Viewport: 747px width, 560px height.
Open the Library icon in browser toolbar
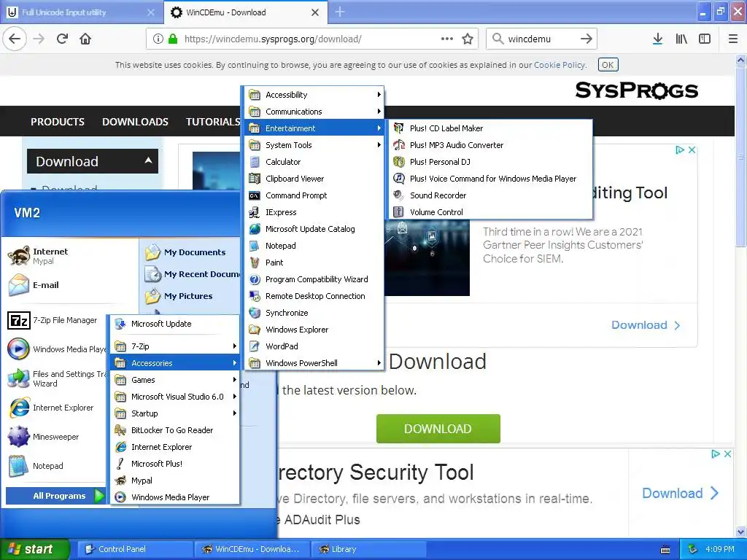click(x=681, y=39)
